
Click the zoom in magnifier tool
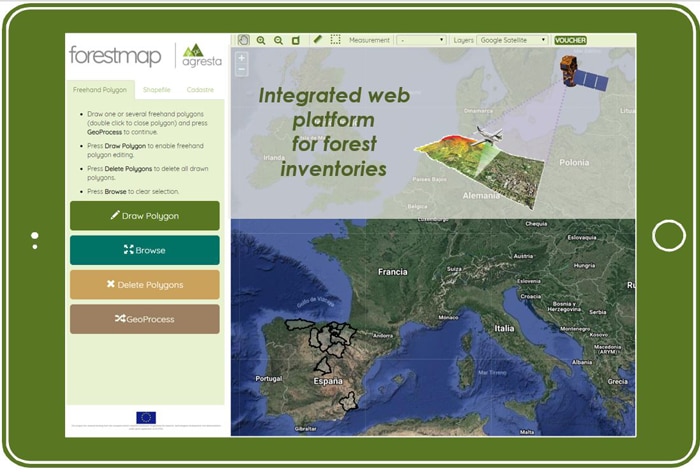tap(261, 40)
